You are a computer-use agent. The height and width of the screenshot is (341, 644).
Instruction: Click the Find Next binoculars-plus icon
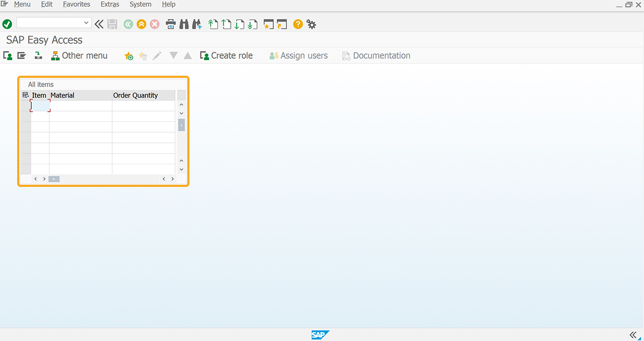197,24
